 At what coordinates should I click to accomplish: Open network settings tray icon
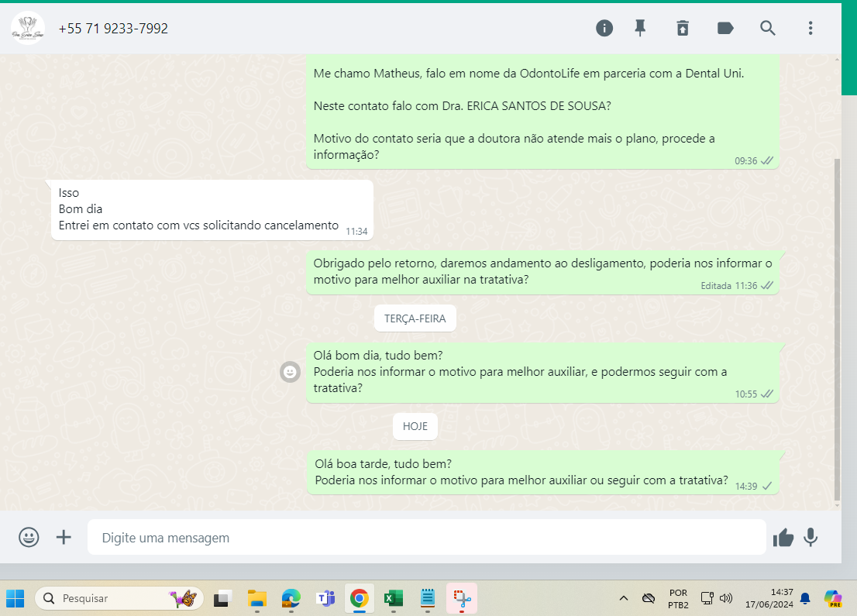707,598
